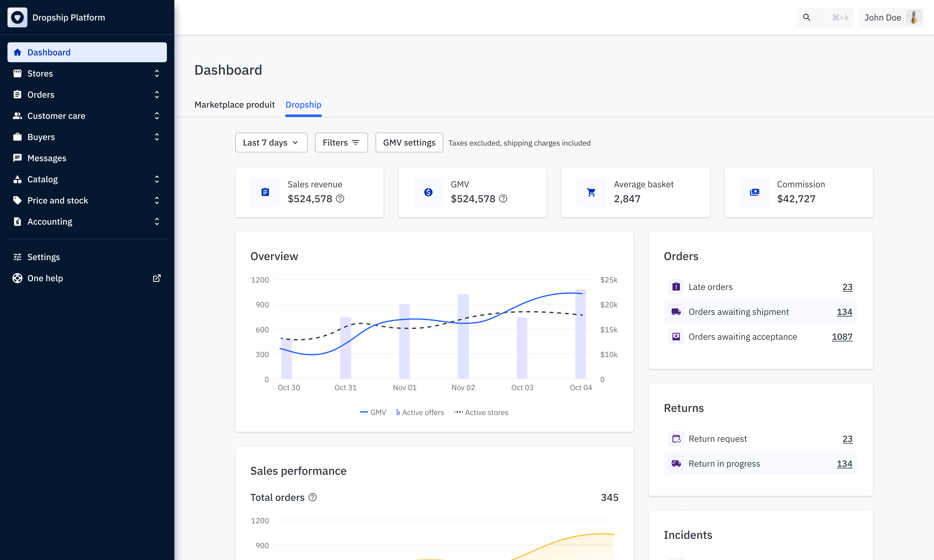Click the Buyers briefcase icon
934x560 pixels.
coord(17,137)
